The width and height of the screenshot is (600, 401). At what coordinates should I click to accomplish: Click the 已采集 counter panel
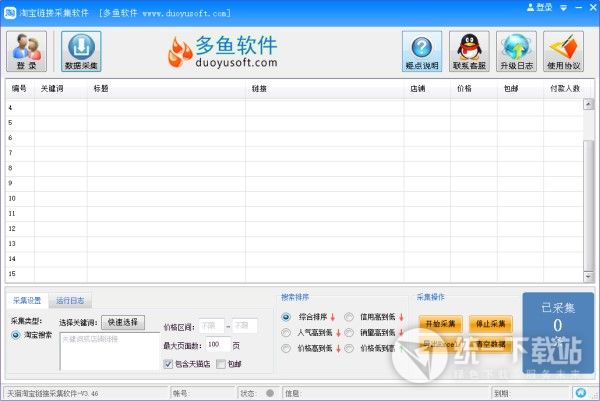[558, 333]
